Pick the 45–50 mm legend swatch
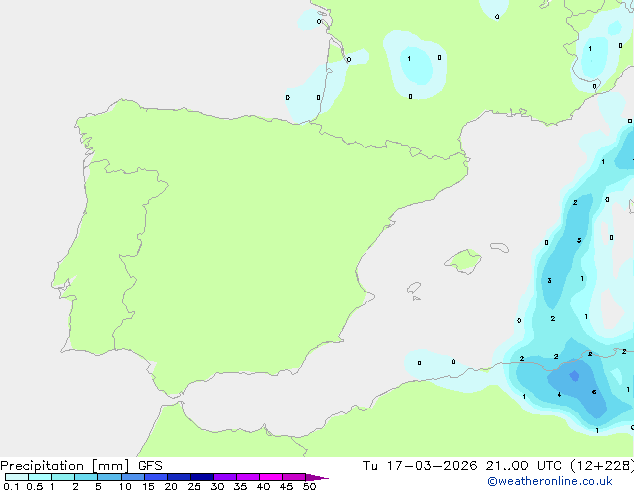634x490 pixels. (x=294, y=477)
